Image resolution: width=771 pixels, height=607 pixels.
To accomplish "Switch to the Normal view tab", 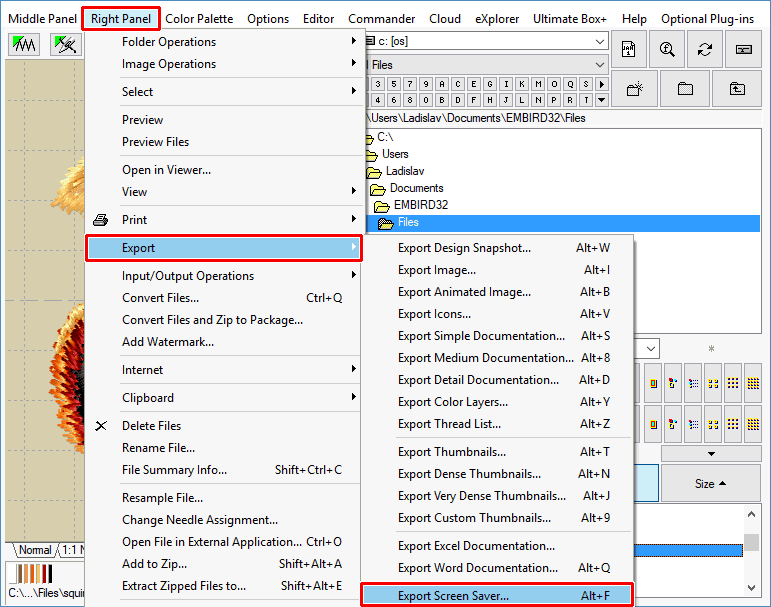I will (34, 549).
